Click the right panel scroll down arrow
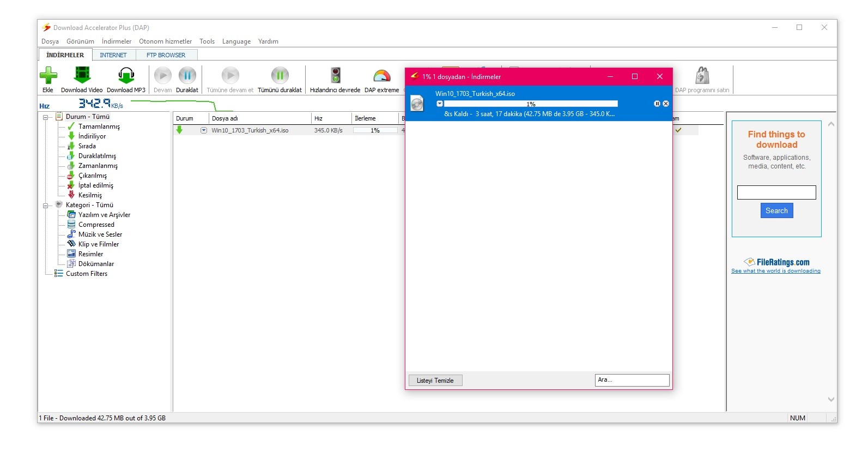 pyautogui.click(x=831, y=399)
